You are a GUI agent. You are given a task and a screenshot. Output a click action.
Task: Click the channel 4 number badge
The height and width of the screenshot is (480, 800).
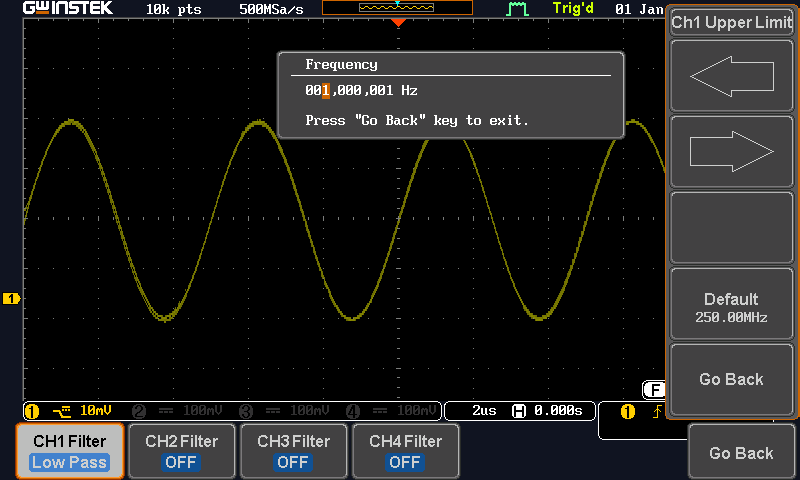coord(353,411)
